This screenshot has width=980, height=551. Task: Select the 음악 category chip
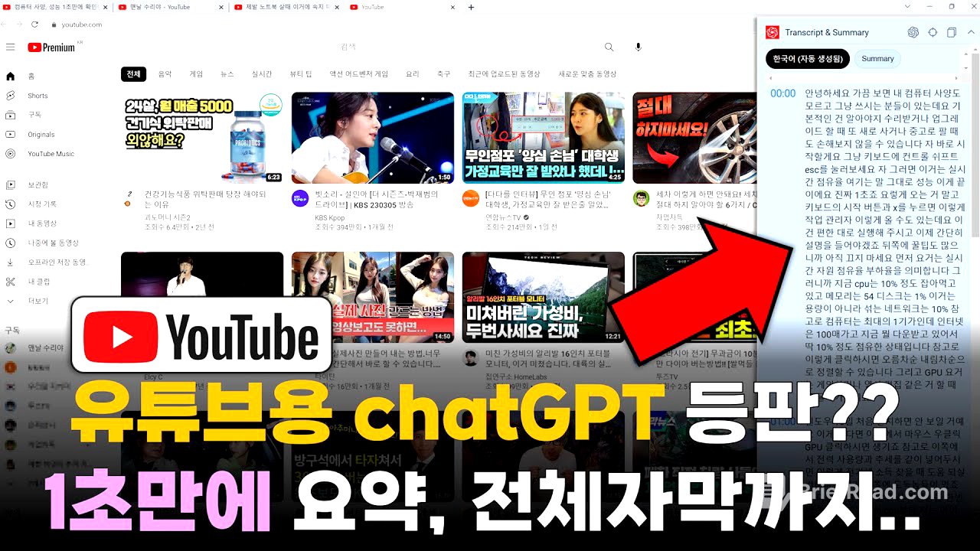click(x=165, y=73)
